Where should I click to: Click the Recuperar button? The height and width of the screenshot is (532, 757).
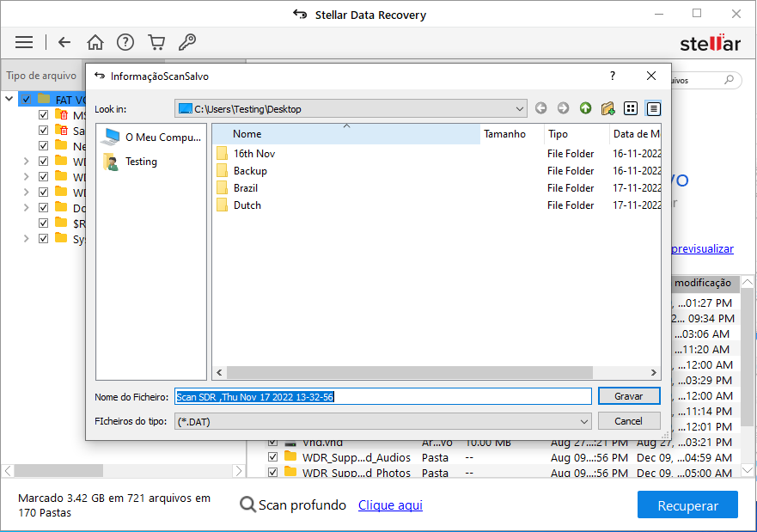coord(687,505)
